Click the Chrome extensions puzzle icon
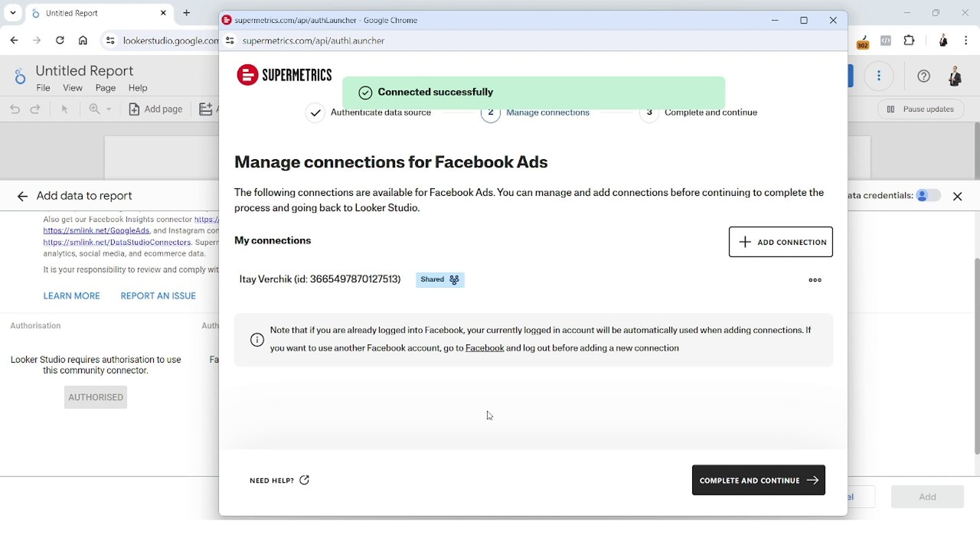This screenshot has width=980, height=551. click(x=909, y=41)
